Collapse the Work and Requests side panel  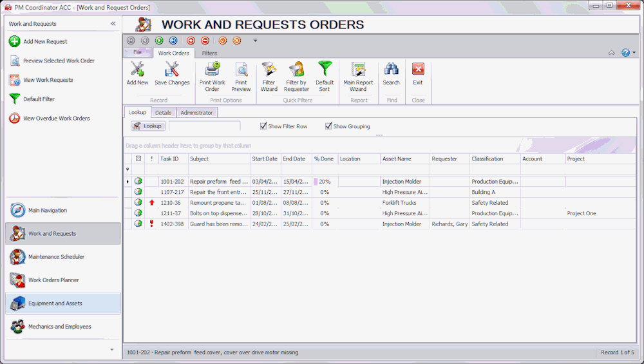pos(113,24)
